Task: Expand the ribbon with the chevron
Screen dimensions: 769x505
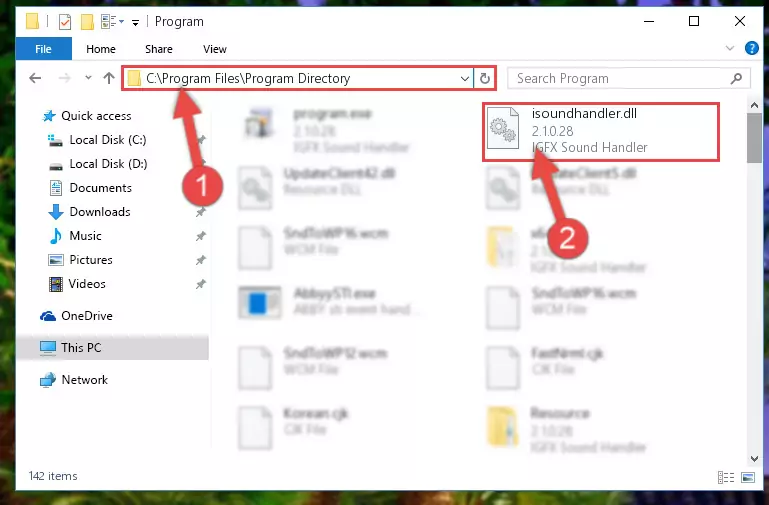Action: (x=730, y=48)
